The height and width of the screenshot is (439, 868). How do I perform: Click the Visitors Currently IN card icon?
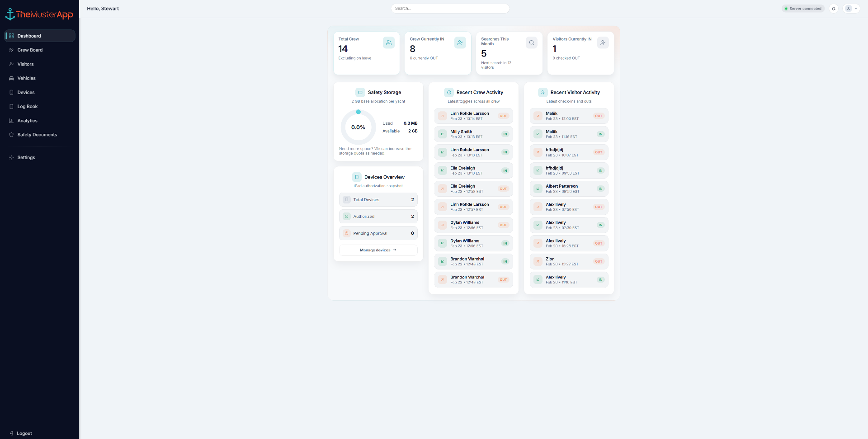(x=602, y=42)
